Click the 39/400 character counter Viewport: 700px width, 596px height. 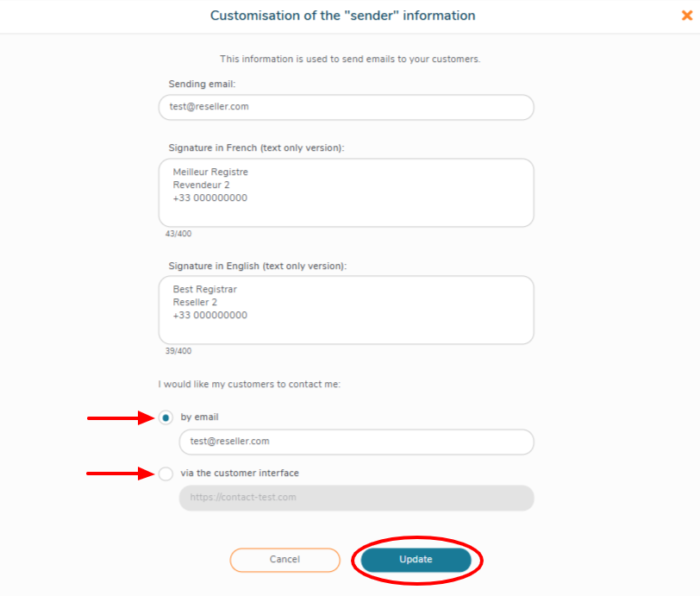[178, 351]
